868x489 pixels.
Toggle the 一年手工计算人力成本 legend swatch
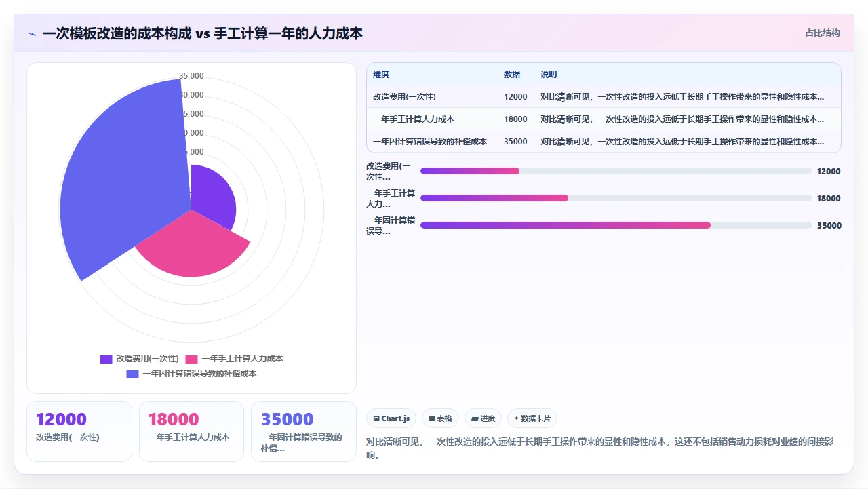(x=192, y=359)
